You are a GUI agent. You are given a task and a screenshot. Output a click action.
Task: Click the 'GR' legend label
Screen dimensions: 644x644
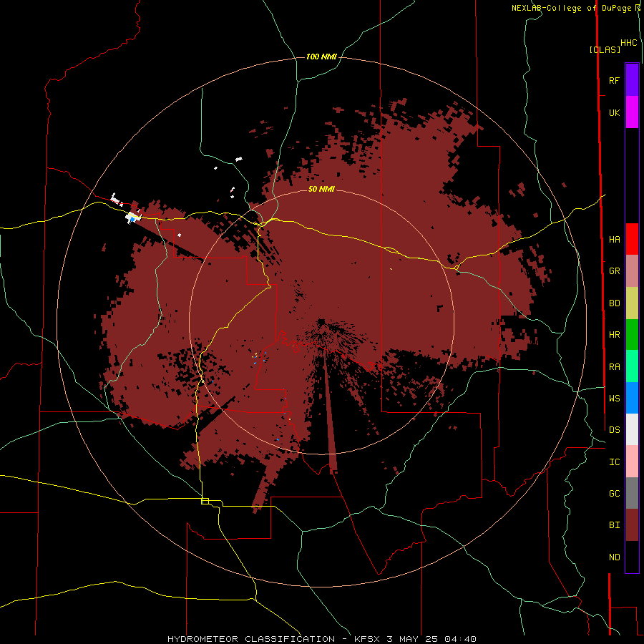pos(614,271)
